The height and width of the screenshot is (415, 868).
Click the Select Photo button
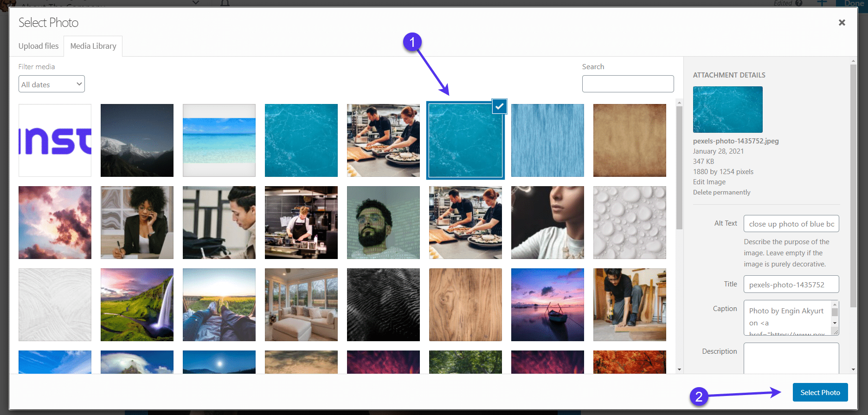click(820, 392)
